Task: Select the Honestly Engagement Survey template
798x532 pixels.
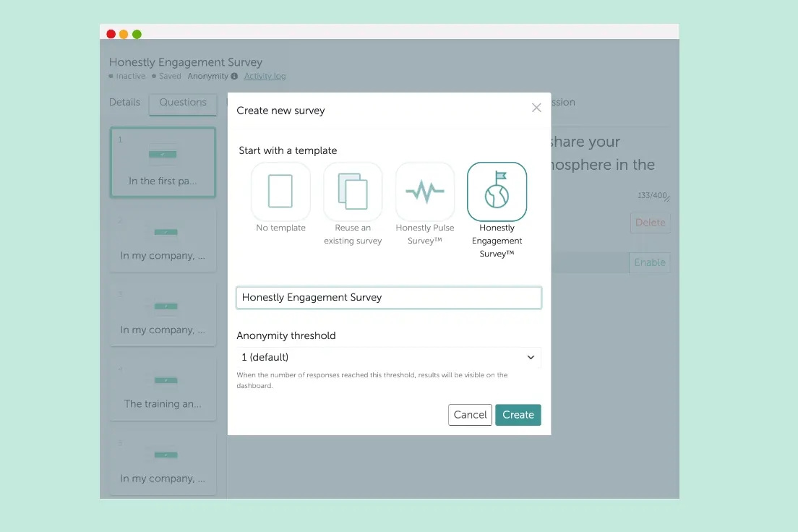Action: (x=497, y=192)
